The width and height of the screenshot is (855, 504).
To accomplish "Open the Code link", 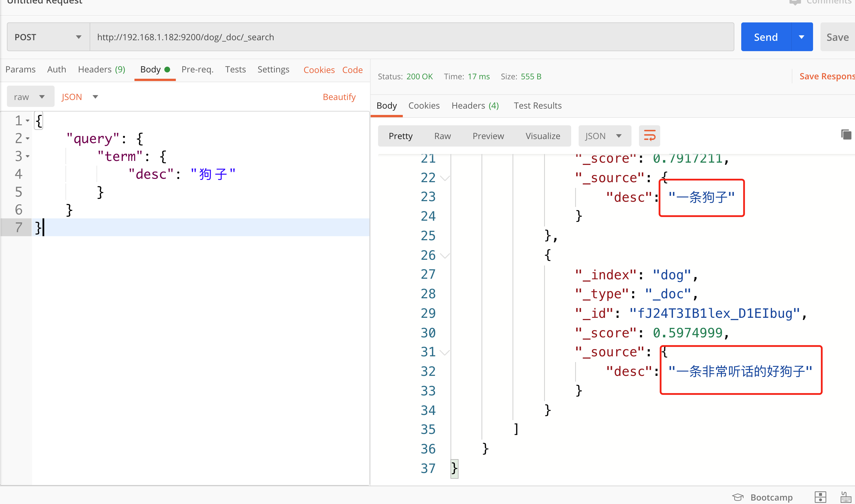I will [x=352, y=70].
